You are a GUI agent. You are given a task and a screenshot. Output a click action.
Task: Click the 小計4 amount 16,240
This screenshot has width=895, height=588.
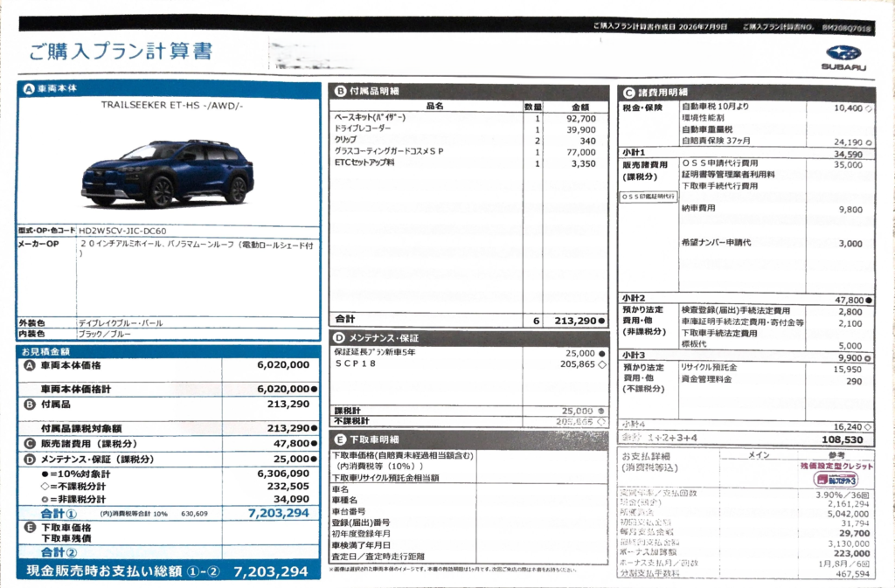pyautogui.click(x=848, y=426)
